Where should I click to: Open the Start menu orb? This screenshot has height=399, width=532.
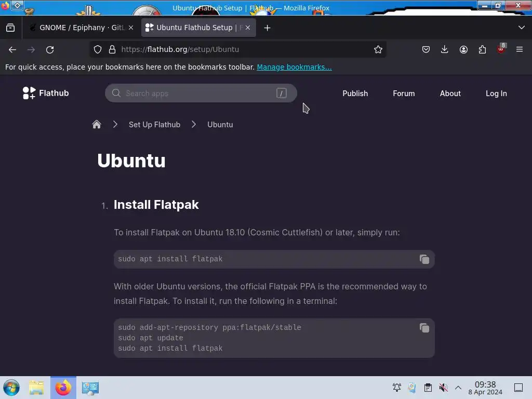pyautogui.click(x=11, y=388)
